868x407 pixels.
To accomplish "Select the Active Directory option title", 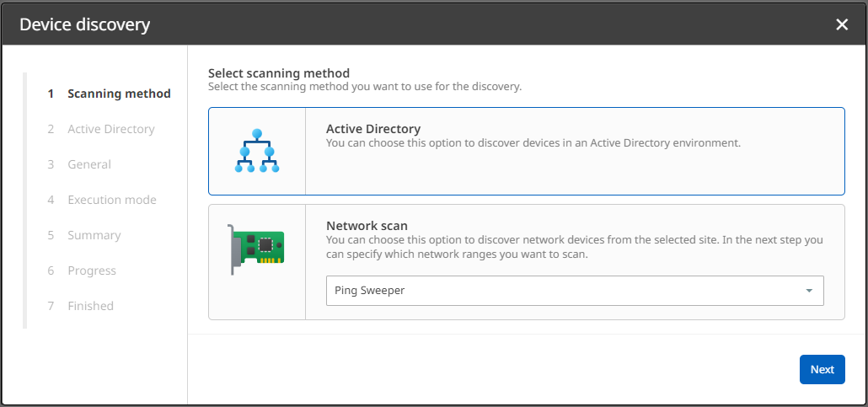I will [372, 129].
